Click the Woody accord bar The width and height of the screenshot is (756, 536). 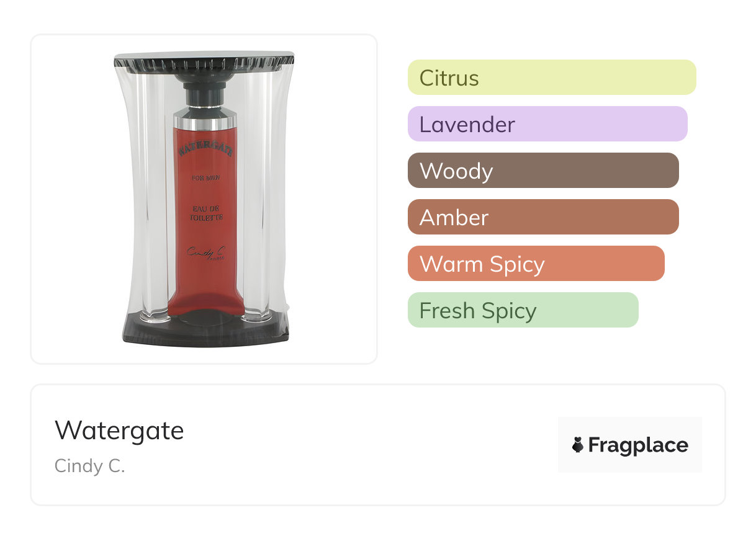[x=542, y=171]
